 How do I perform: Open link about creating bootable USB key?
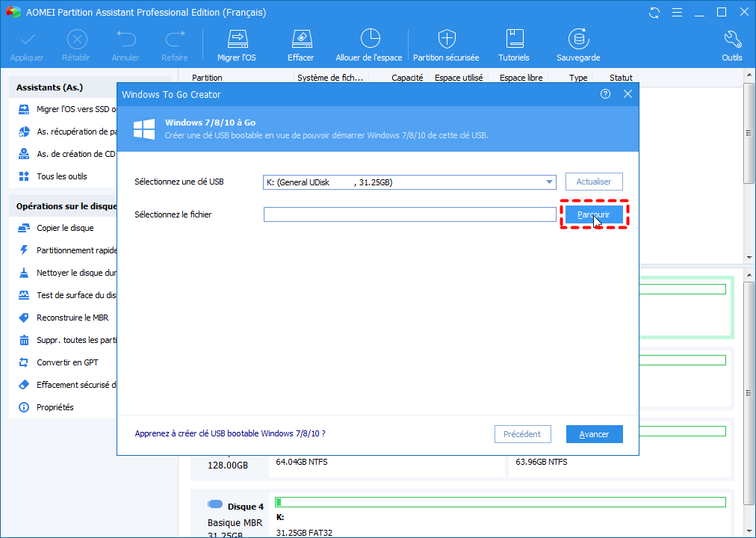[x=230, y=433]
